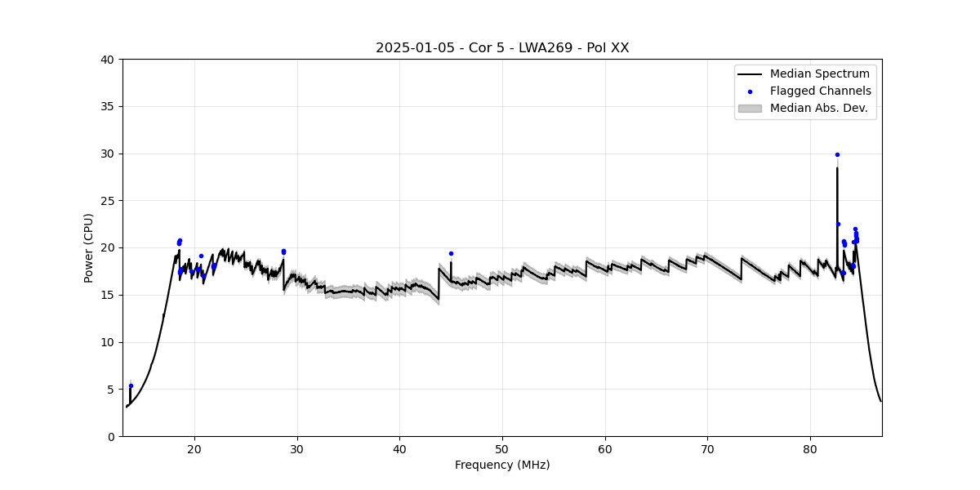The image size is (980, 490).
Task: Click the x-axis tick label 20
Action: click(194, 449)
